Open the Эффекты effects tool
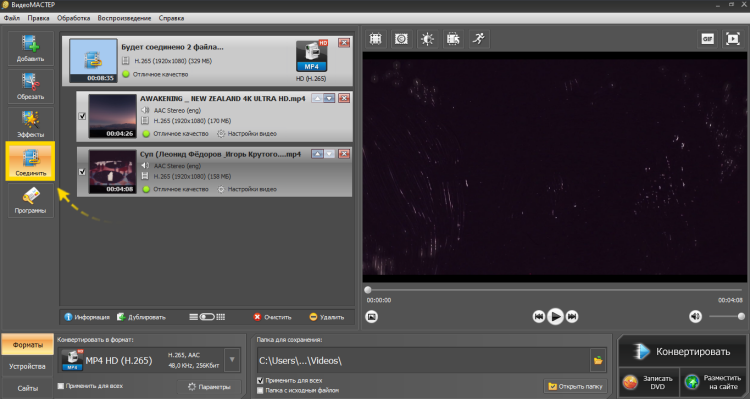750x399 pixels. point(30,124)
